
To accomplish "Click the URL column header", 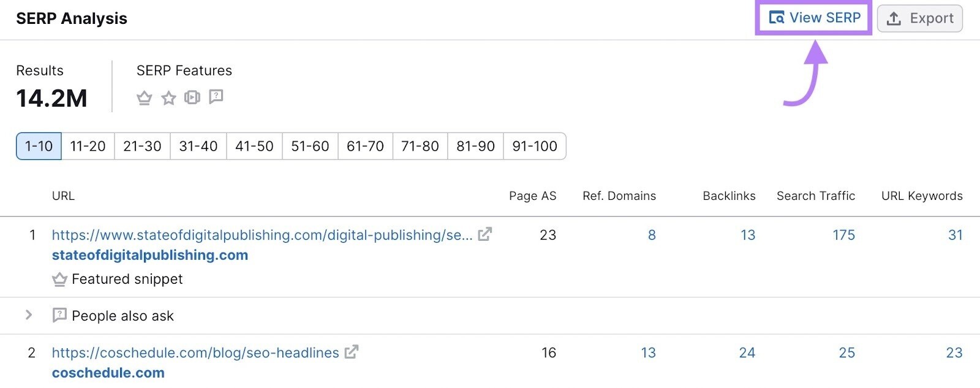I will coord(64,196).
